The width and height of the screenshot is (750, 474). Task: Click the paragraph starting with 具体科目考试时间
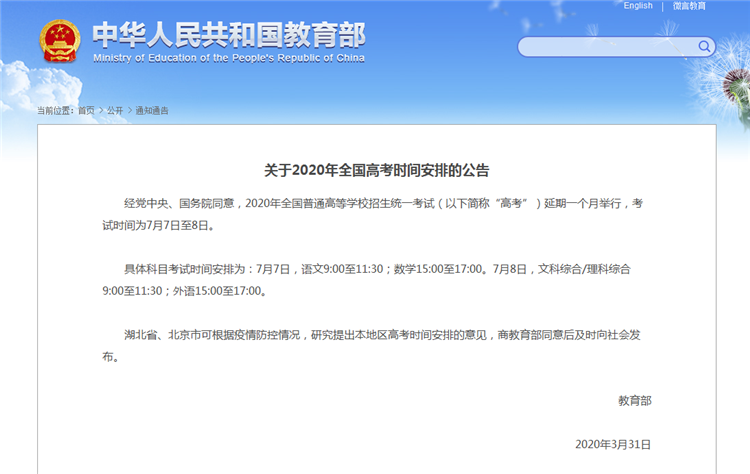376,280
